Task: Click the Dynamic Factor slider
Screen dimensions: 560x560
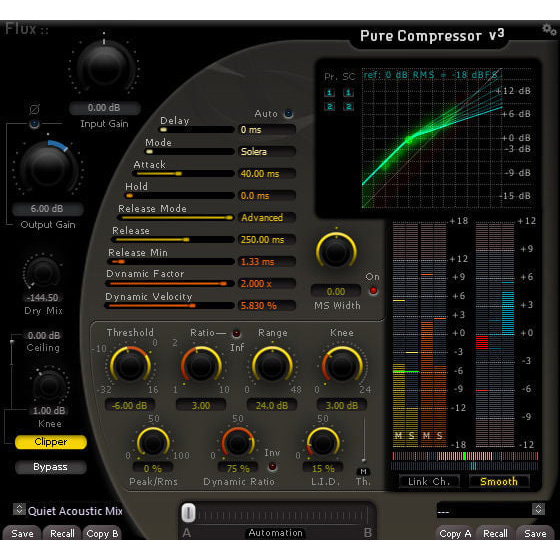Action: point(170,284)
